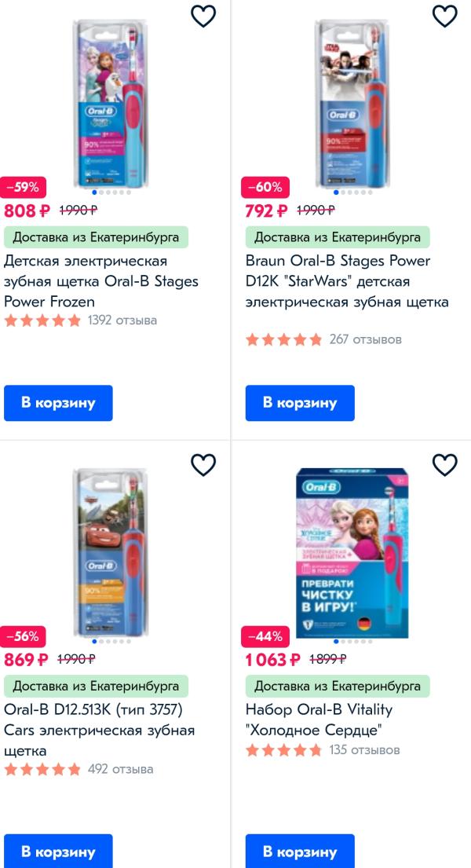This screenshot has height=868, width=471.
Task: Open Braun Oral-B Stages Power D12K title
Action: [x=346, y=281]
